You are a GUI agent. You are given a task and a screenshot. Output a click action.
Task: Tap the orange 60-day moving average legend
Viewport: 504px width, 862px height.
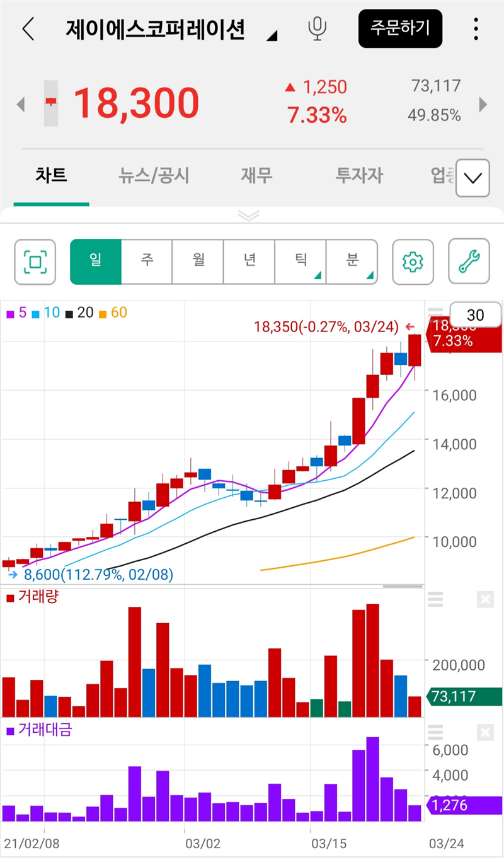pos(112,313)
